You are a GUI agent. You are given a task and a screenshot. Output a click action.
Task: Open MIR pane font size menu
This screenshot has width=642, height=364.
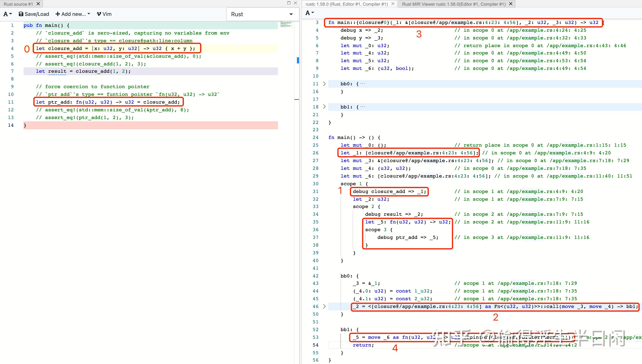[309, 13]
